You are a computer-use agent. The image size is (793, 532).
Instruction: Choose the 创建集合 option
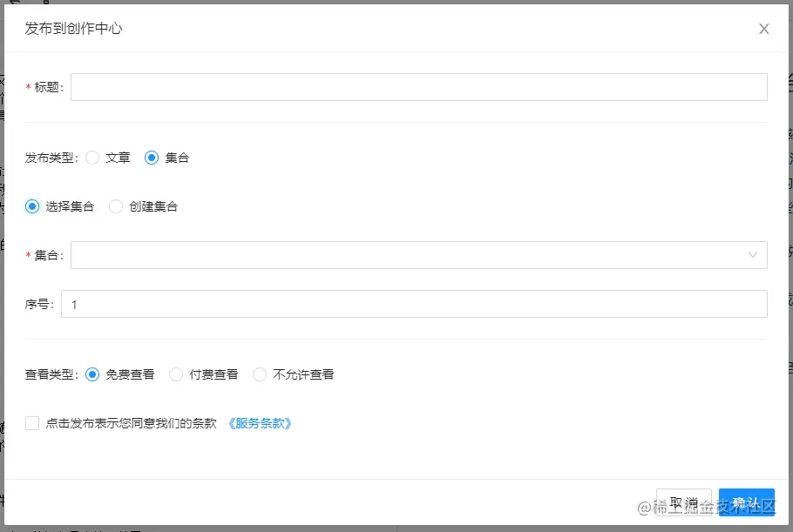[116, 206]
